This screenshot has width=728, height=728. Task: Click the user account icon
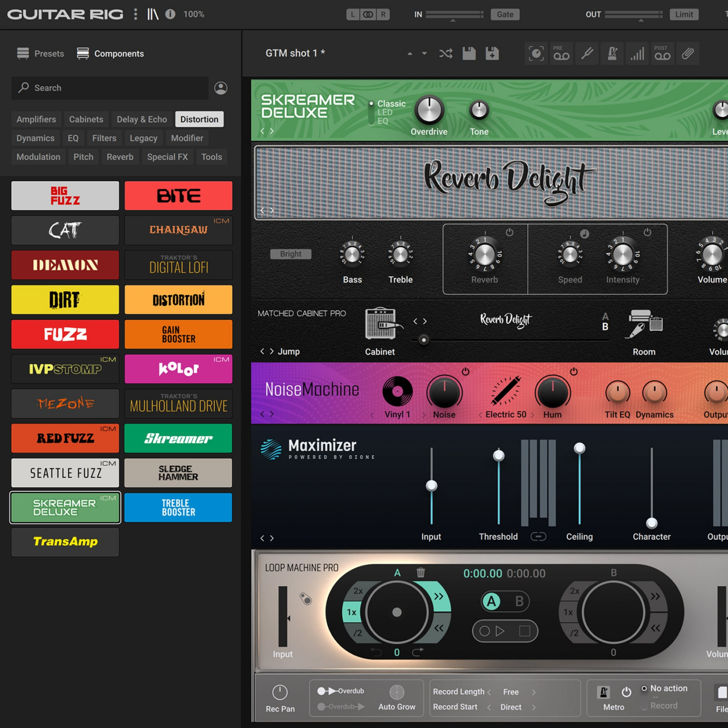point(221,88)
